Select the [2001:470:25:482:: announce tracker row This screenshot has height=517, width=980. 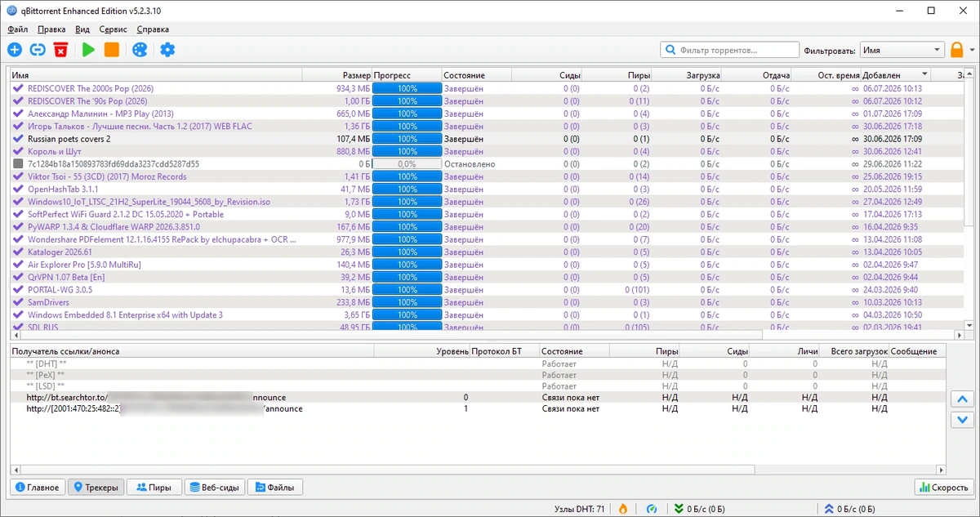[x=478, y=408]
